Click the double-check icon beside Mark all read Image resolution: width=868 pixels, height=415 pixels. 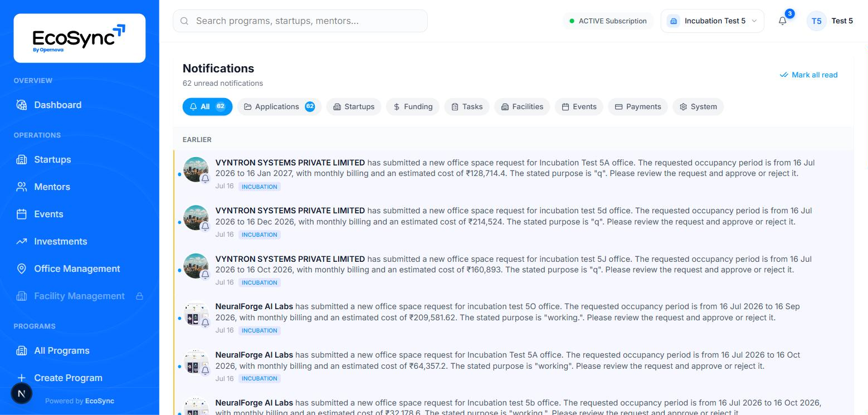pos(784,75)
